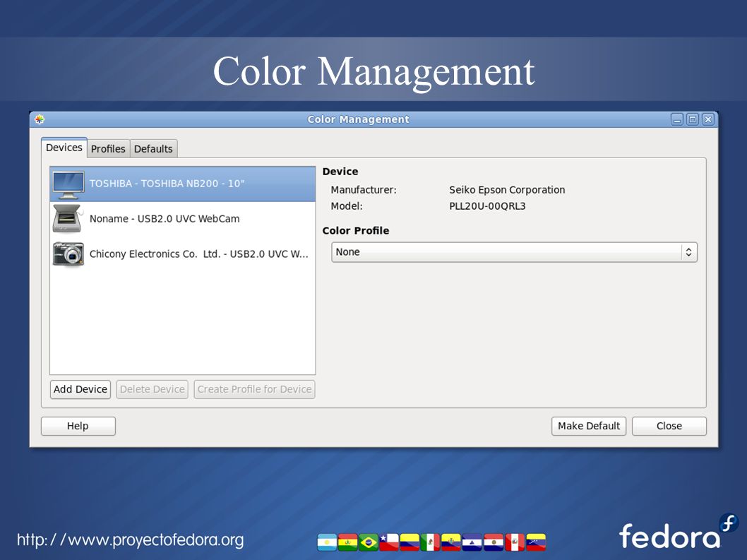Click the Close button at bottom right
The image size is (747, 560).
click(x=669, y=426)
